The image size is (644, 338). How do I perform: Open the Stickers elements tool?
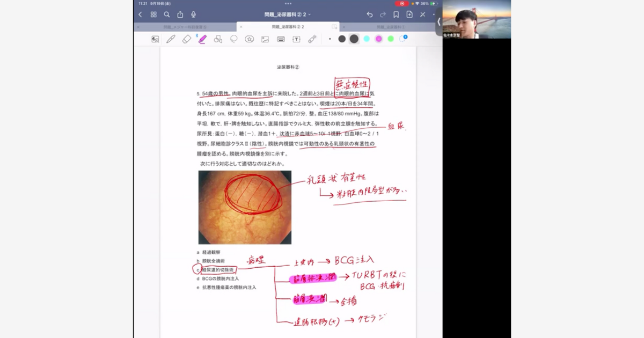tap(249, 39)
